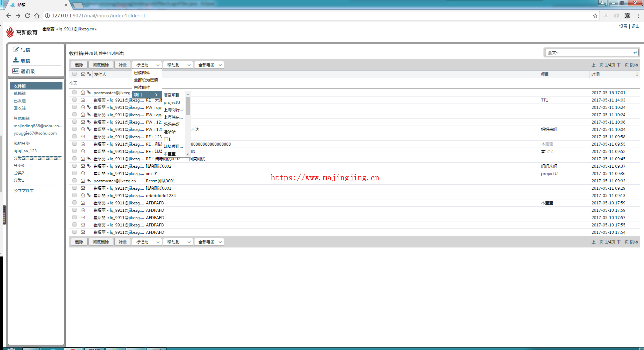Click the project submenu scroll down arrow
644x350 pixels.
click(188, 154)
